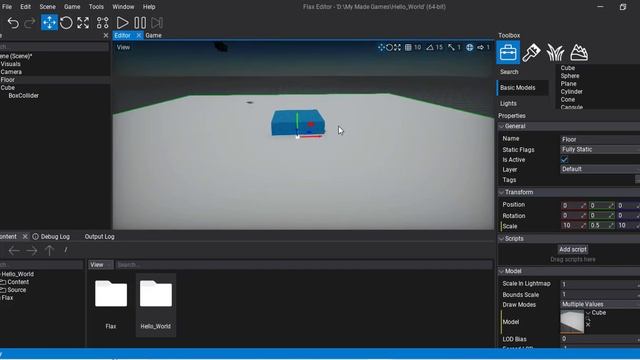
Task: Click the Add script button
Action: [573, 249]
